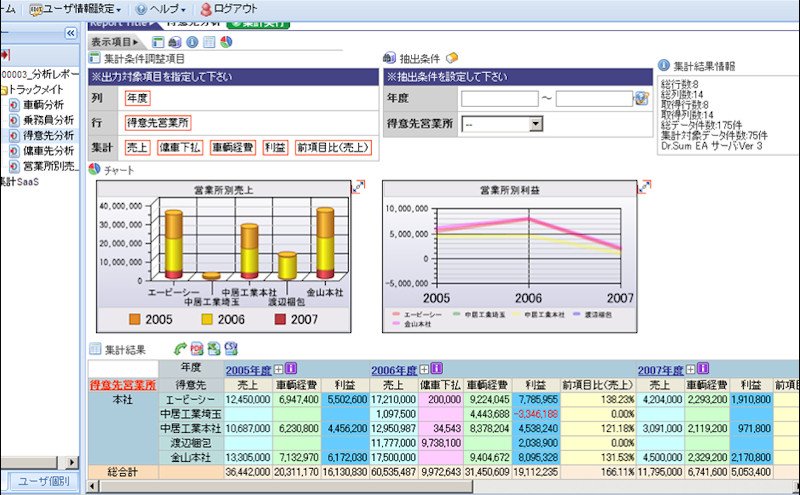800x495 pixels.
Task: Click the red arrow icon in sidebar
Action: coord(5,54)
